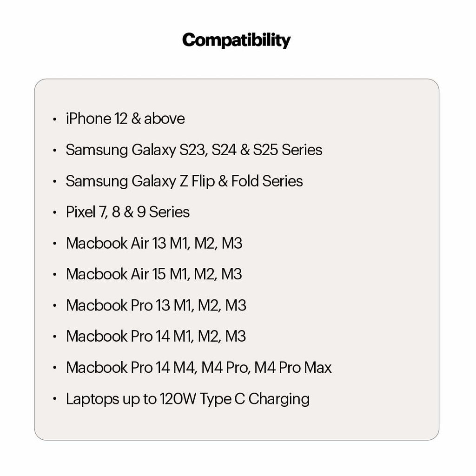This screenshot has height=476, width=476.
Task: Click Macbook Air 15 M1, M2, M3
Action: (154, 274)
